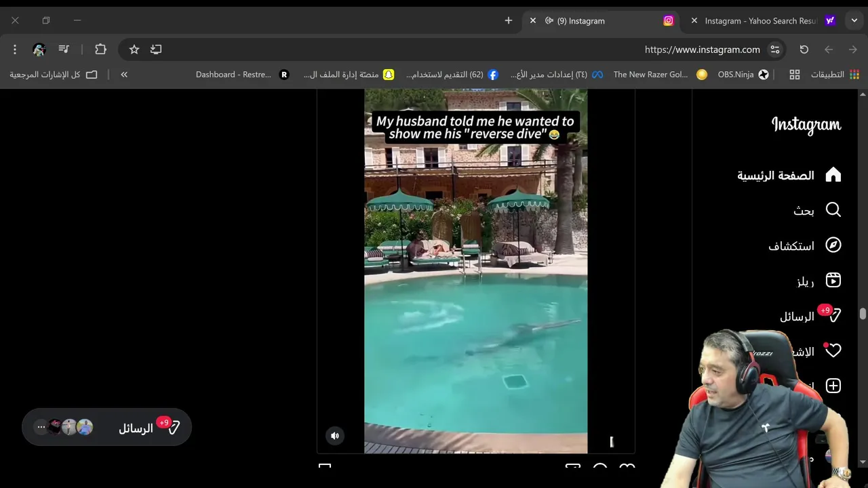Viewport: 868px width, 488px height.
Task: Click ريلز reels label in sidebar
Action: (x=805, y=281)
